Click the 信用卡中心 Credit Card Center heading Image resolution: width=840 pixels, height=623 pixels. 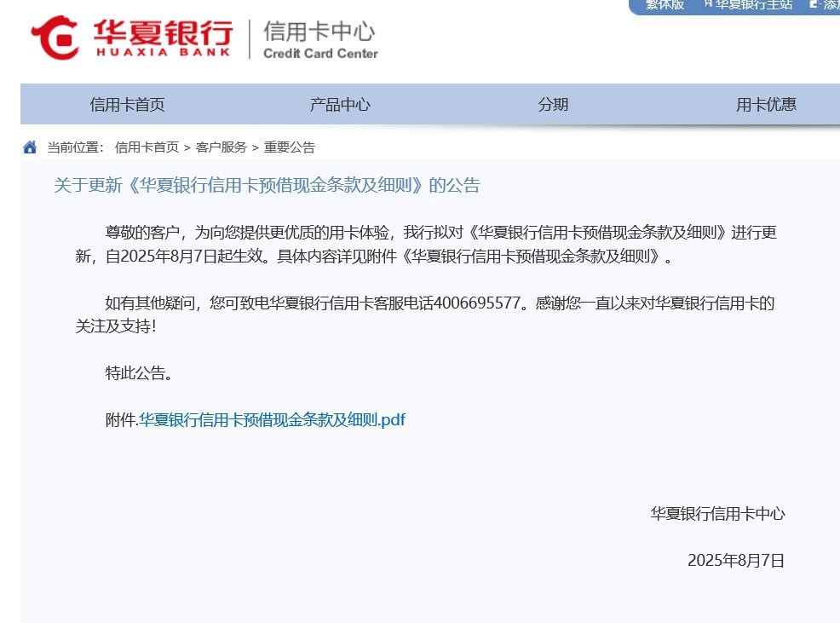pos(320,38)
